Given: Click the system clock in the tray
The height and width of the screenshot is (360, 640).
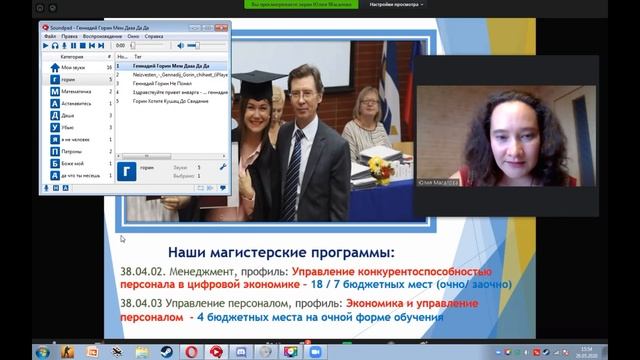Looking at the screenshot, I should click(x=587, y=353).
